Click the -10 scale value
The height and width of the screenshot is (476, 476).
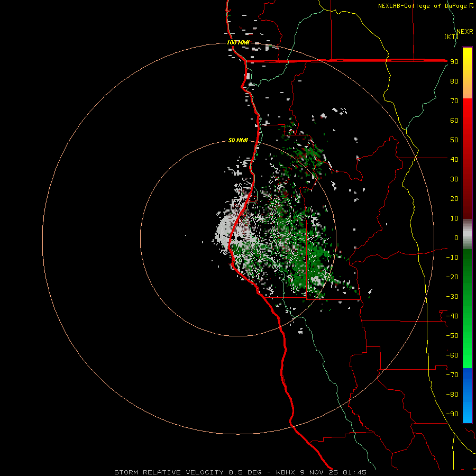452,258
